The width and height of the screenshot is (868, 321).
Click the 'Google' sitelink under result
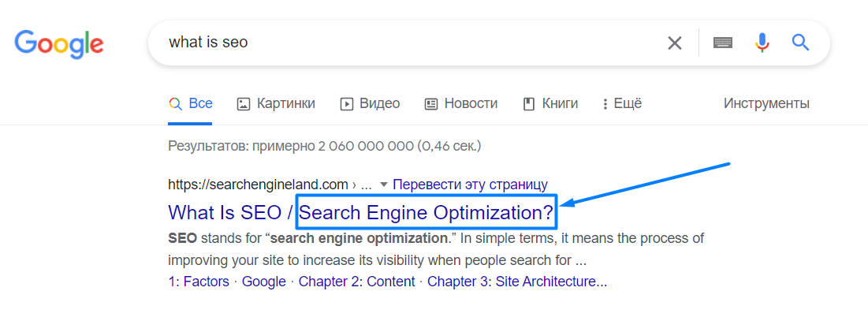[263, 282]
